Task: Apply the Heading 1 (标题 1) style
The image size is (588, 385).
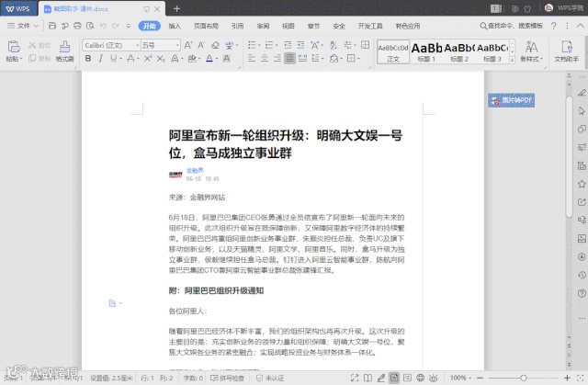Action: click(x=426, y=51)
